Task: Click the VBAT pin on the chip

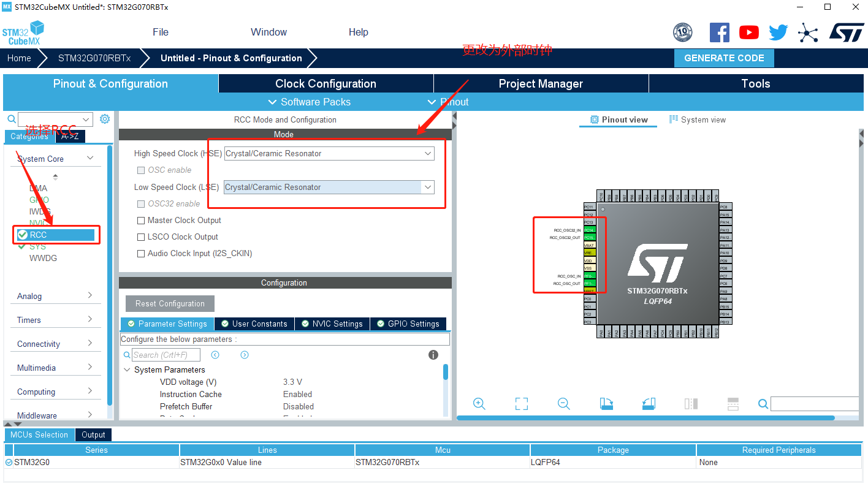Action: 589,245
